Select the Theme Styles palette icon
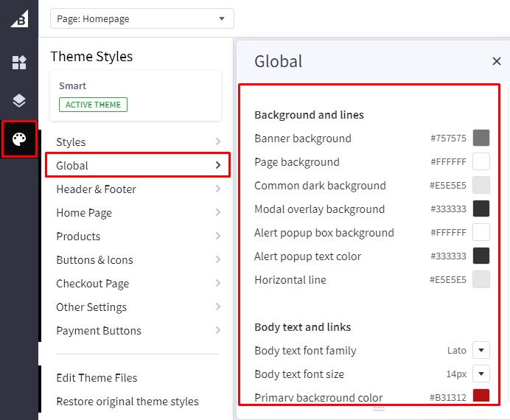The width and height of the screenshot is (510, 420). tap(19, 139)
